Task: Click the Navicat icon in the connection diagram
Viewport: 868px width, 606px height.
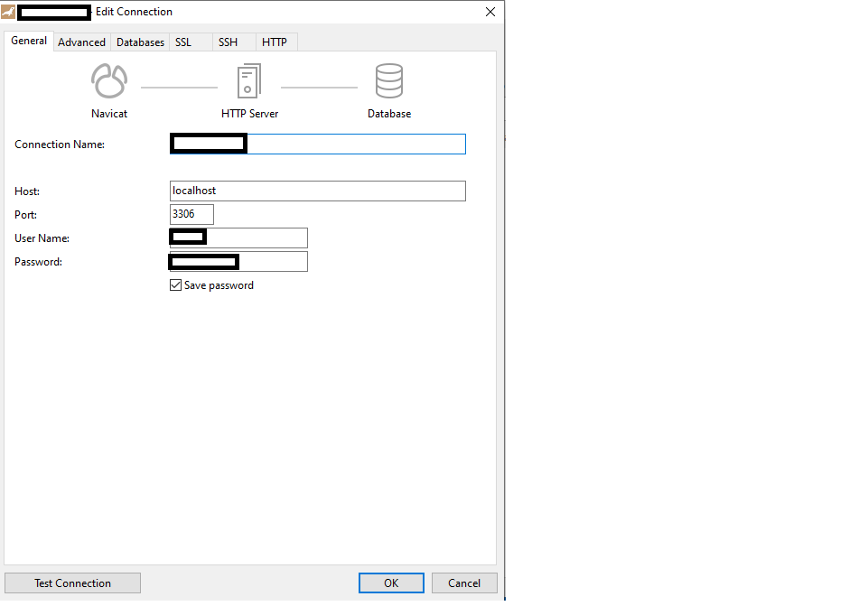Action: click(108, 81)
